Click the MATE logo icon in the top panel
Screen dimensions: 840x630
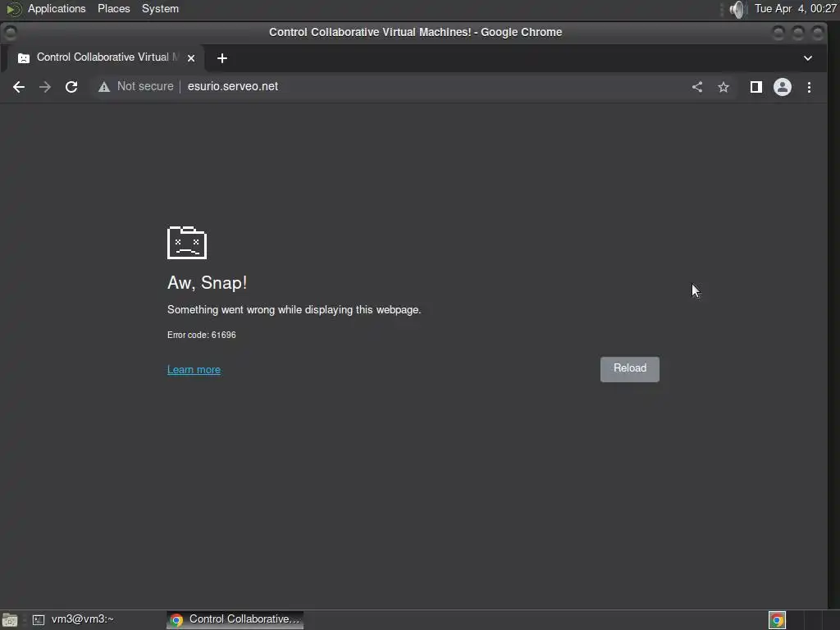(13, 9)
